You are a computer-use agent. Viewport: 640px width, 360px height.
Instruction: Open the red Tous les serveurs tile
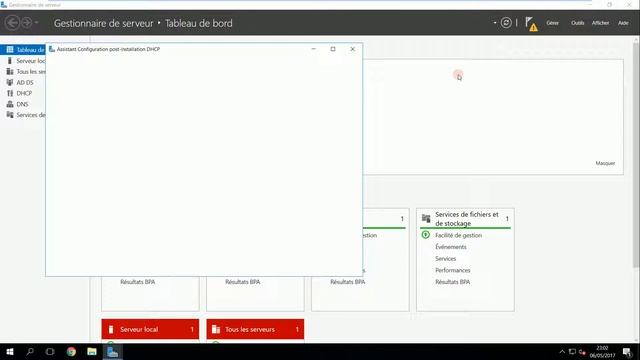(255, 329)
